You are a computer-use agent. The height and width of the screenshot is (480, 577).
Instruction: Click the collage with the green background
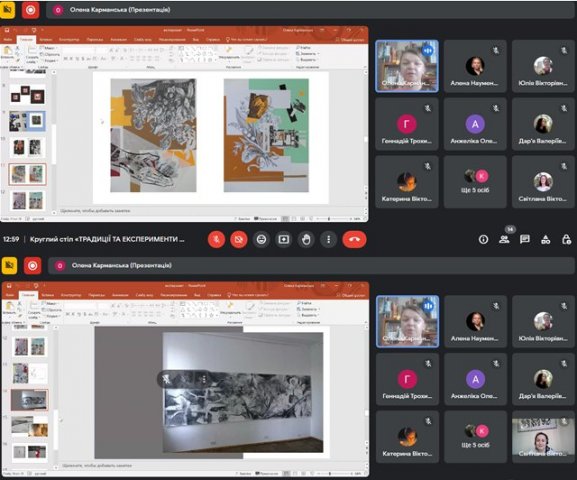click(266, 135)
